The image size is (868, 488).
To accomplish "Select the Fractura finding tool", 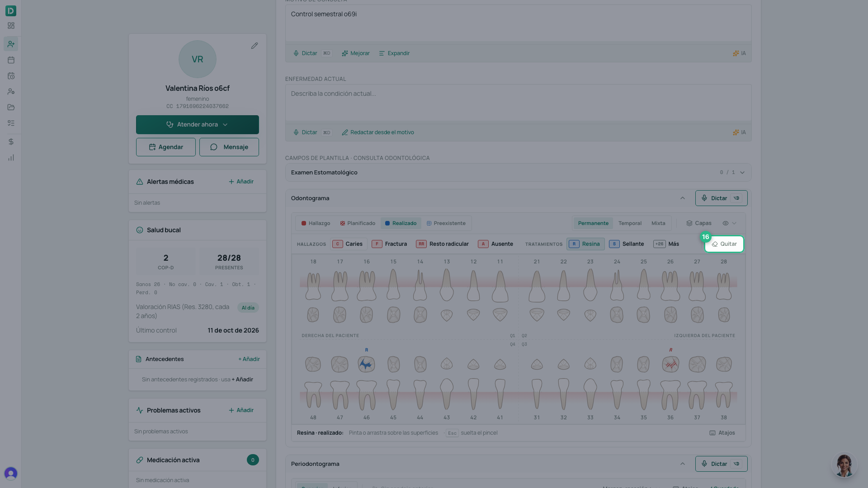I will tap(390, 244).
